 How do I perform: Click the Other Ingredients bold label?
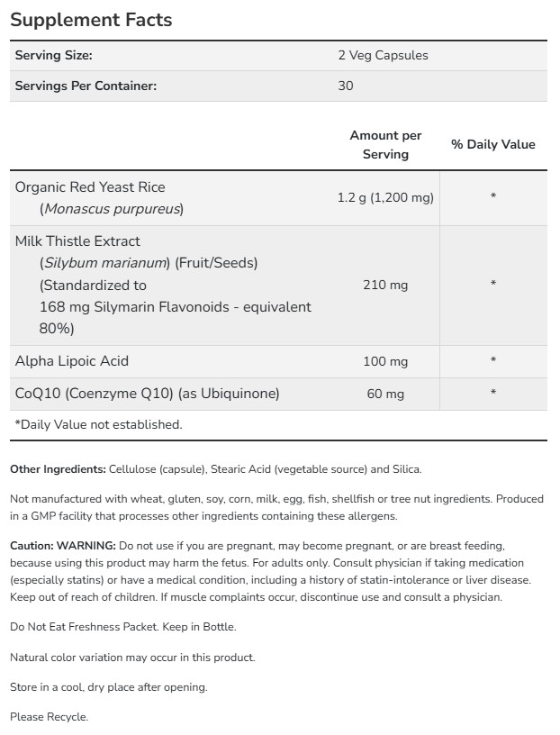click(58, 469)
